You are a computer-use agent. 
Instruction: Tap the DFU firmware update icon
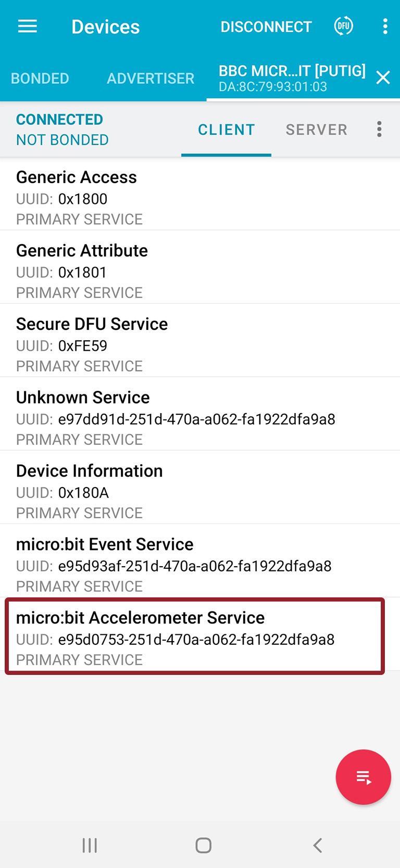click(343, 26)
